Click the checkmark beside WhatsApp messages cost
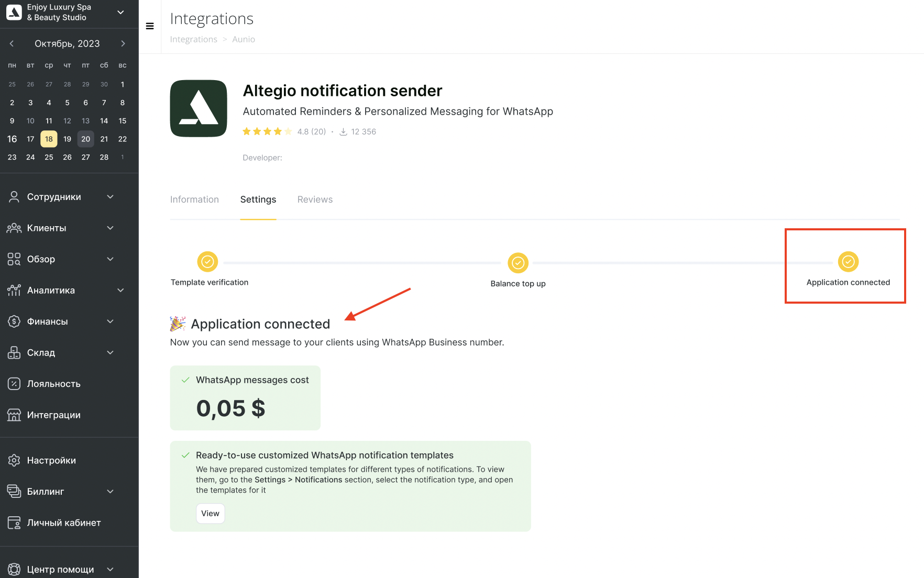Viewport: 924px width, 578px height. [185, 380]
